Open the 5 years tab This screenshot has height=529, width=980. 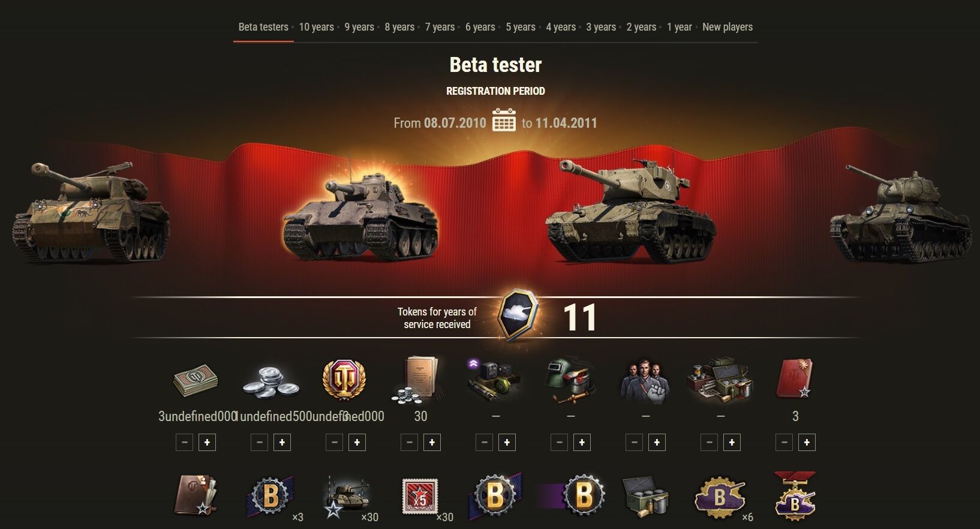click(x=521, y=27)
